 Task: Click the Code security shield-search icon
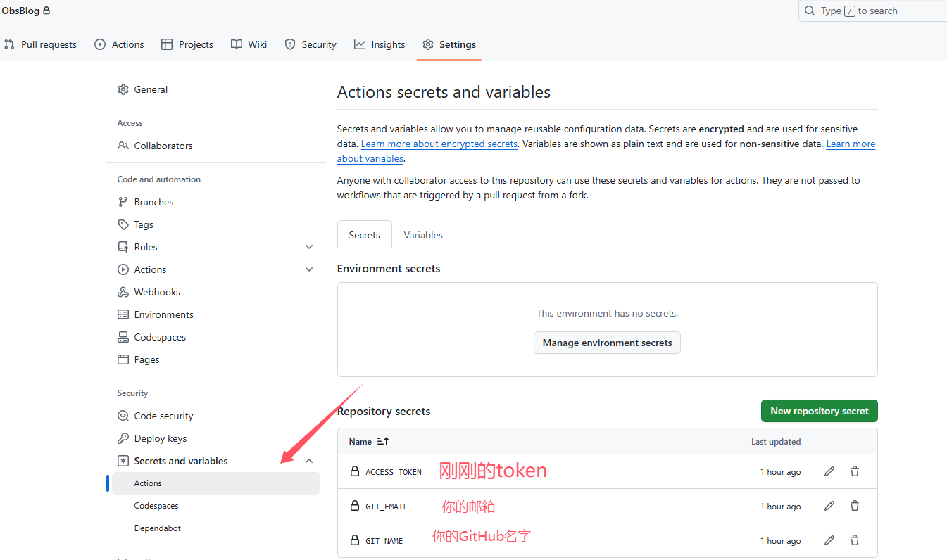(123, 416)
